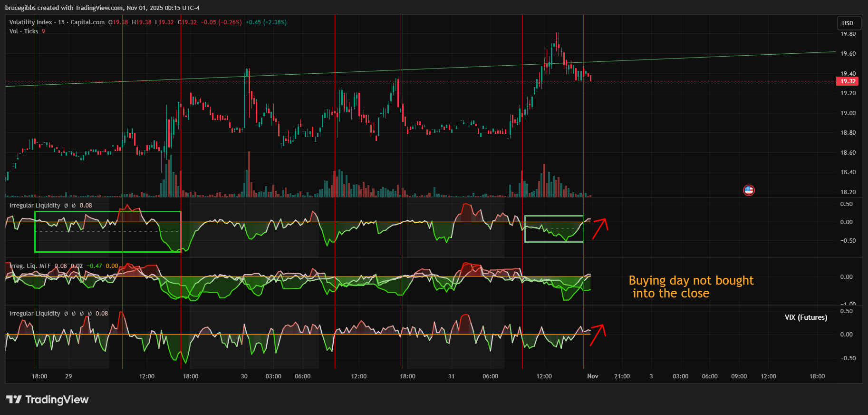Select the VIX (Futures) text label
The image size is (868, 415).
(806, 317)
